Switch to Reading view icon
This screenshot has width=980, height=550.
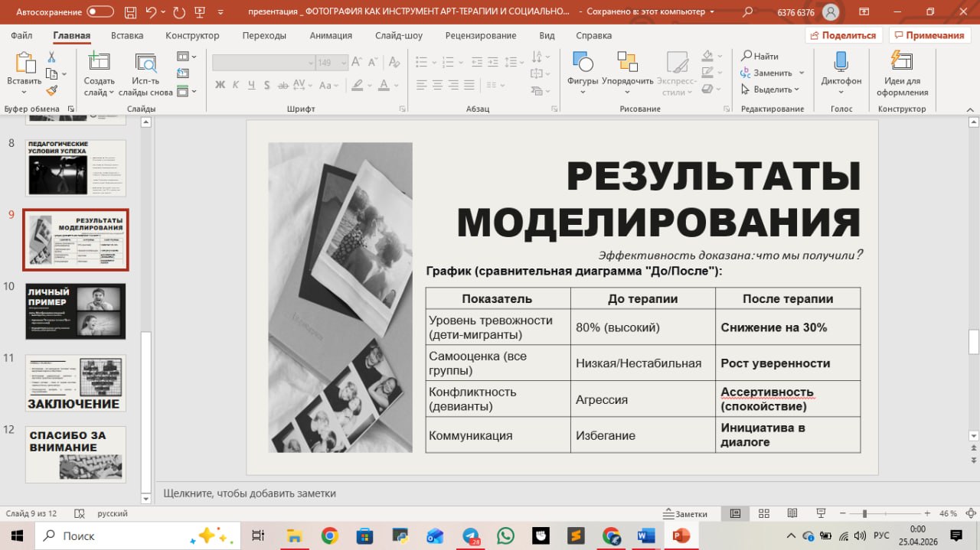(x=792, y=513)
